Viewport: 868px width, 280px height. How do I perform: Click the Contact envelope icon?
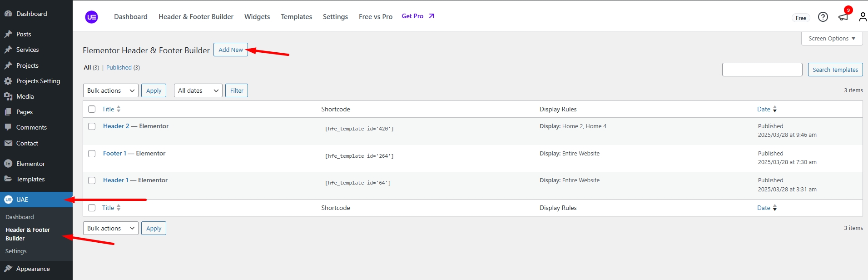[8, 143]
